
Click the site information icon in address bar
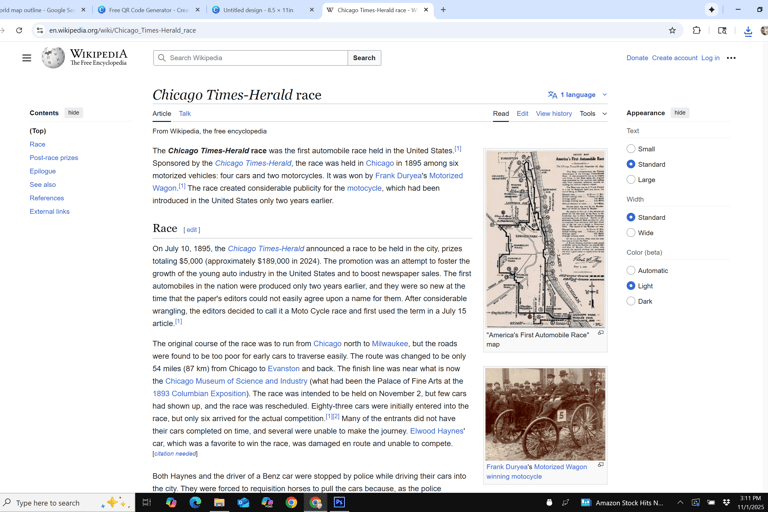pyautogui.click(x=40, y=30)
